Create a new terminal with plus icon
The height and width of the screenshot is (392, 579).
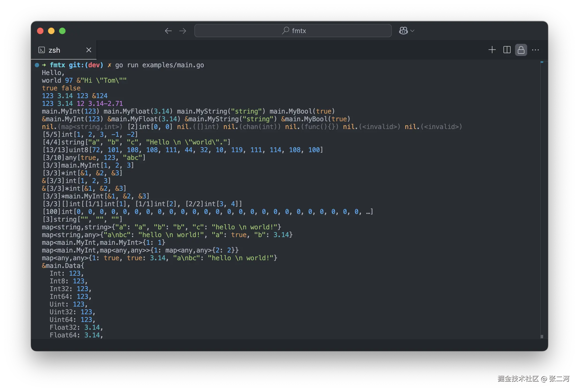click(x=492, y=50)
